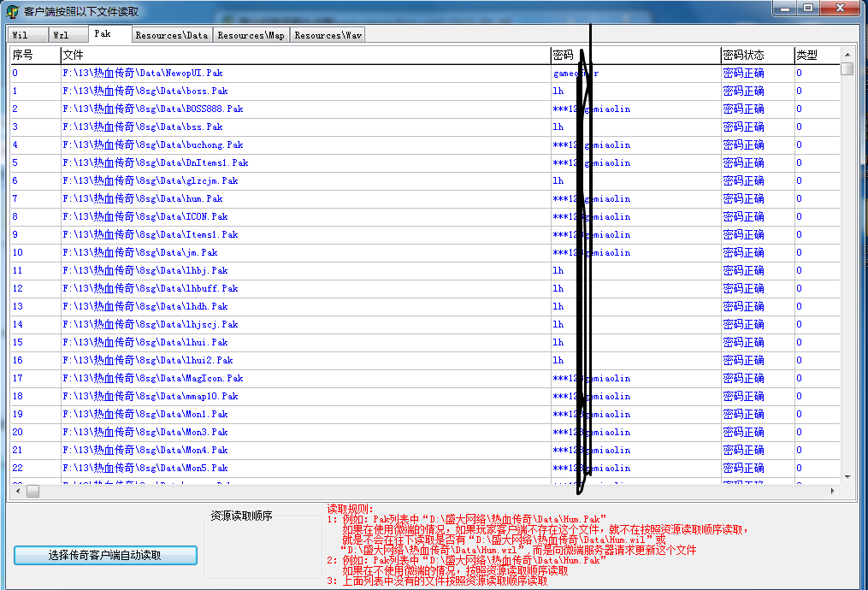Click the horizontal scrollbar right arrow
This screenshot has width=868, height=590.
(832, 491)
